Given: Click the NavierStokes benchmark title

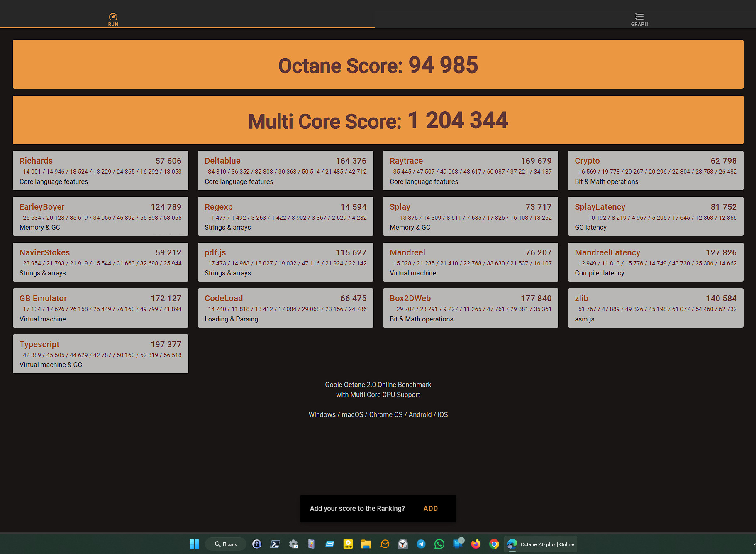Looking at the screenshot, I should 44,252.
